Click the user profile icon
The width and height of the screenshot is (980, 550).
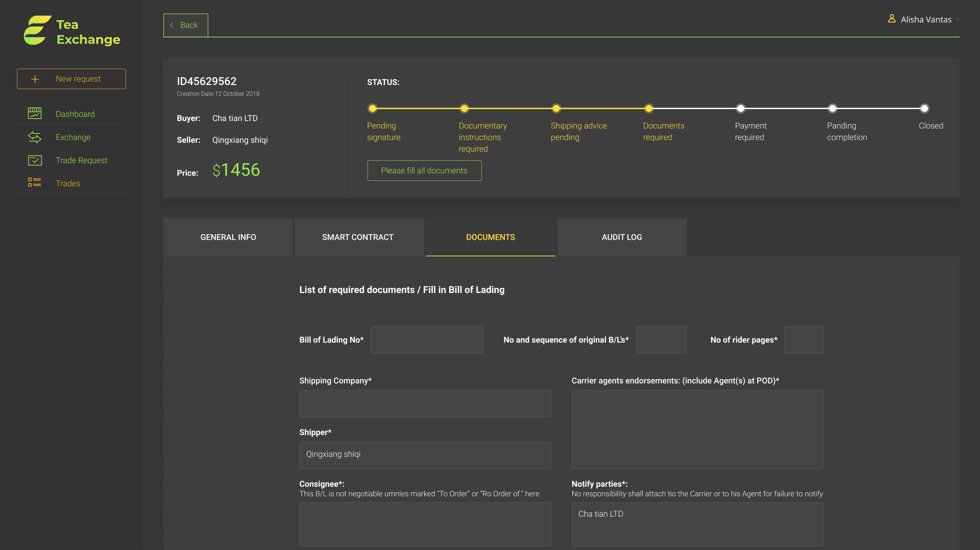point(891,19)
